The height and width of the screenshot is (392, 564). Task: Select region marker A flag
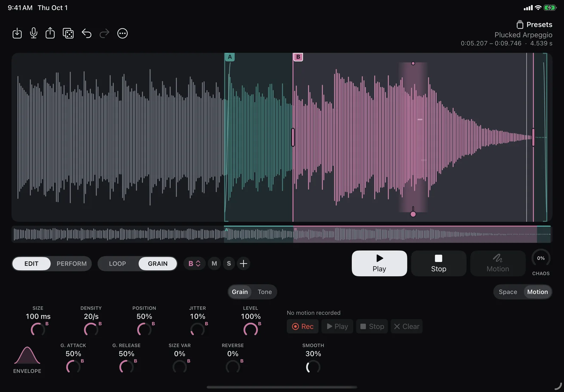pyautogui.click(x=230, y=57)
